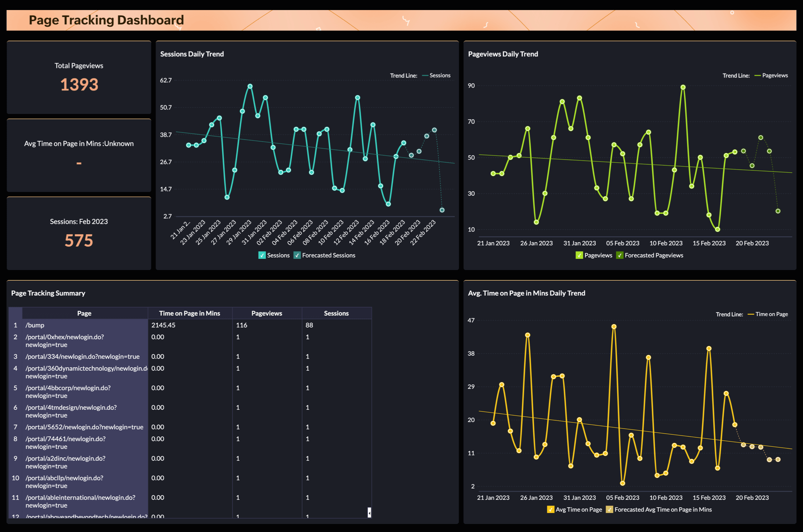Click the Avg Time on Page card icon
This screenshot has width=803, height=532.
[79, 163]
